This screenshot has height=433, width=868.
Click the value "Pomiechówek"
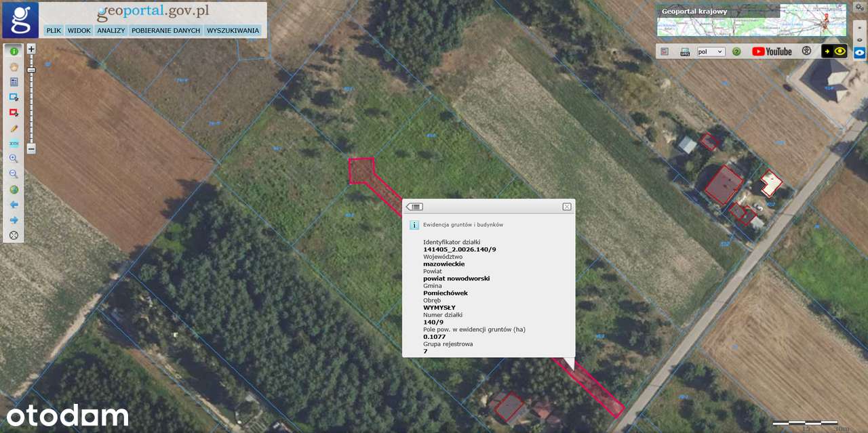coord(446,293)
